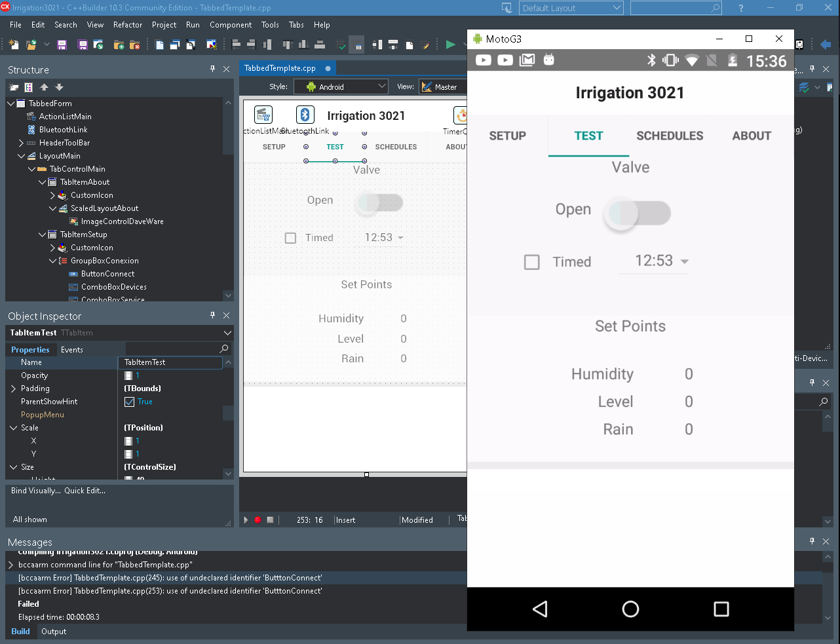This screenshot has height=644, width=840.
Task: Expand the Padding property
Action: [x=13, y=388]
